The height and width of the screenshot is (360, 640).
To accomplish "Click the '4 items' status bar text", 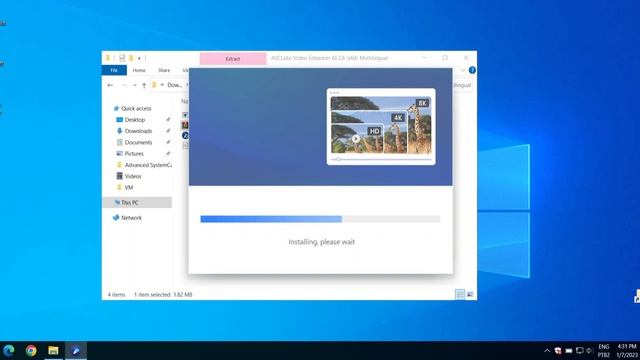I will pos(116,294).
